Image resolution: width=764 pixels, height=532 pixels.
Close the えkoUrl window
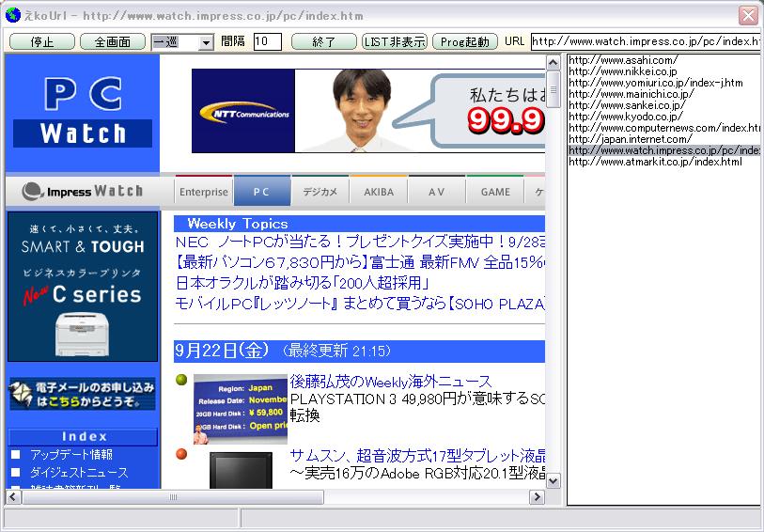click(748, 16)
